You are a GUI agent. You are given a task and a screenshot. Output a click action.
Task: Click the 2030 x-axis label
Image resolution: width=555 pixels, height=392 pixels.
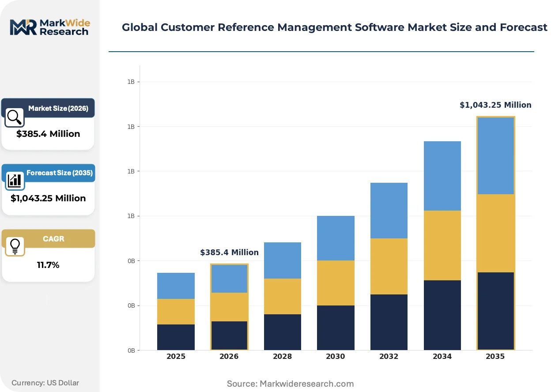tap(336, 357)
